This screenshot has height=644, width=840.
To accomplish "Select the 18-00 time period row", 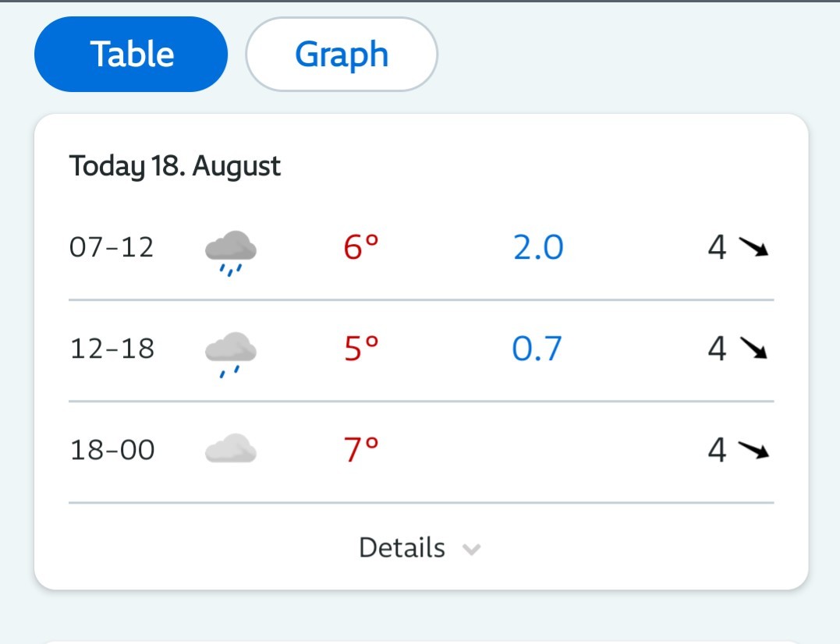I will 421,452.
